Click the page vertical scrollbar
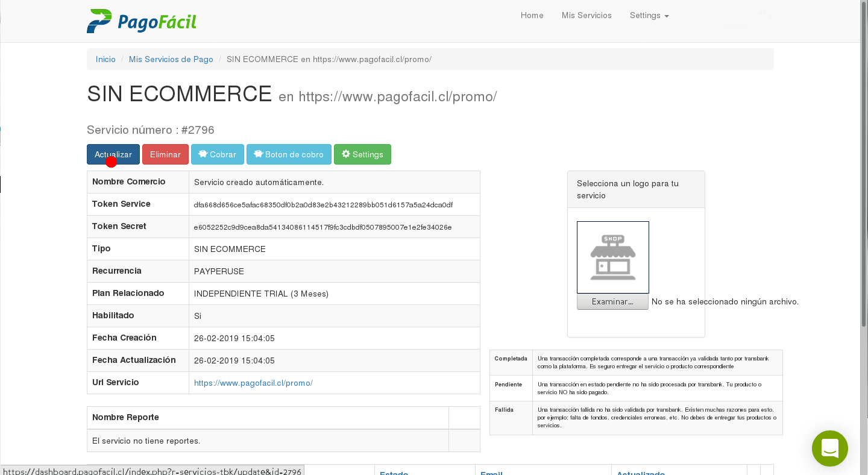868x475 pixels. coord(864,163)
